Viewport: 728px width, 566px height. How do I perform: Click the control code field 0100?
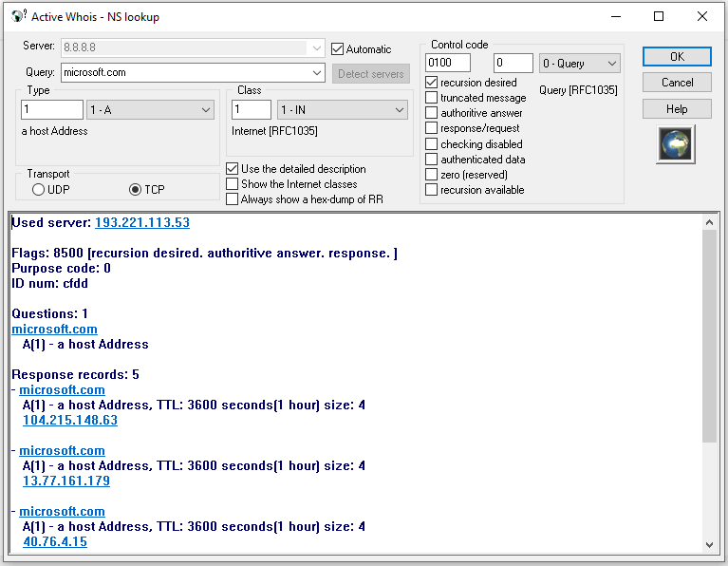448,63
